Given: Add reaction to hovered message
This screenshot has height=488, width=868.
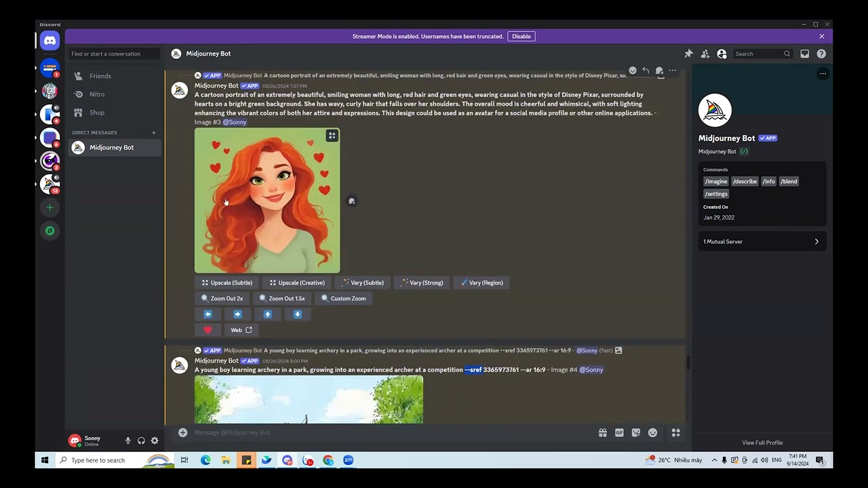Looking at the screenshot, I should point(633,70).
